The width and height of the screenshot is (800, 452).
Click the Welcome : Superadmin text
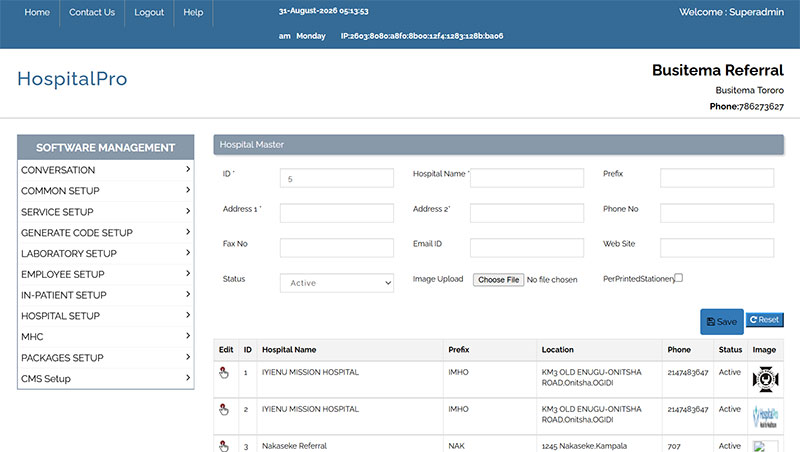coord(731,12)
